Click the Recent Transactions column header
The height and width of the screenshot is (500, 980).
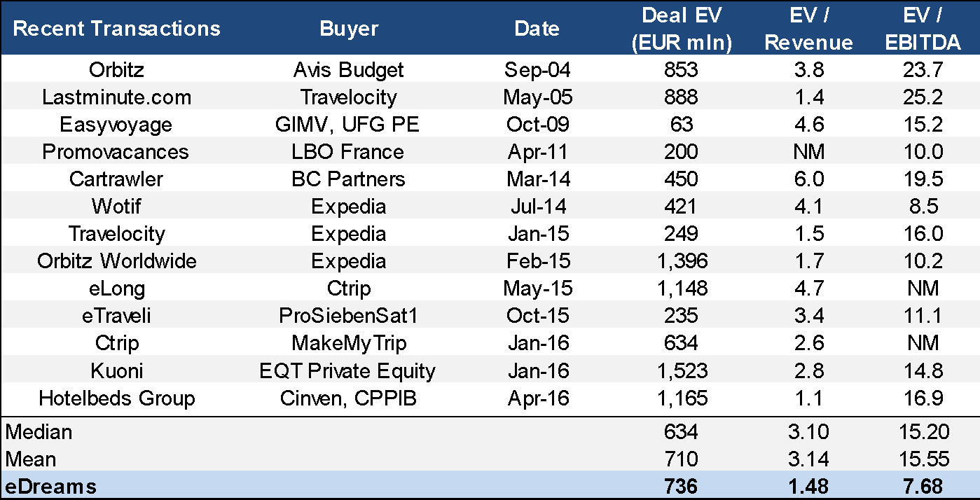117,29
